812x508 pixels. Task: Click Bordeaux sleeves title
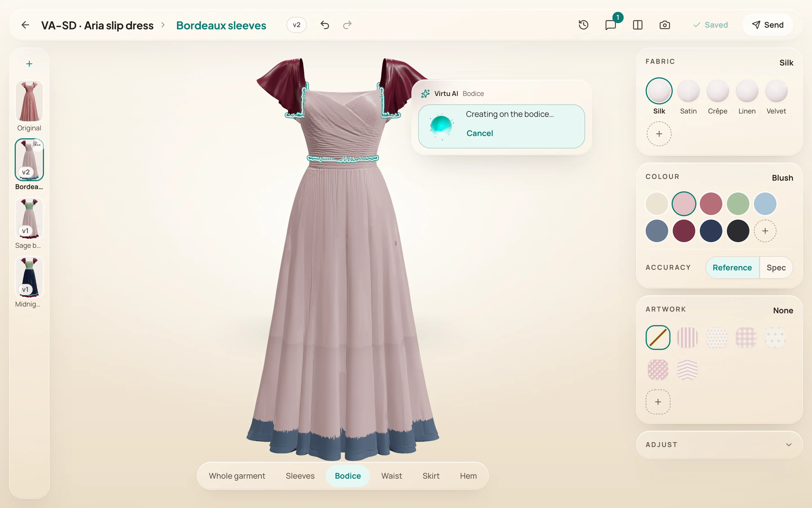click(x=221, y=25)
